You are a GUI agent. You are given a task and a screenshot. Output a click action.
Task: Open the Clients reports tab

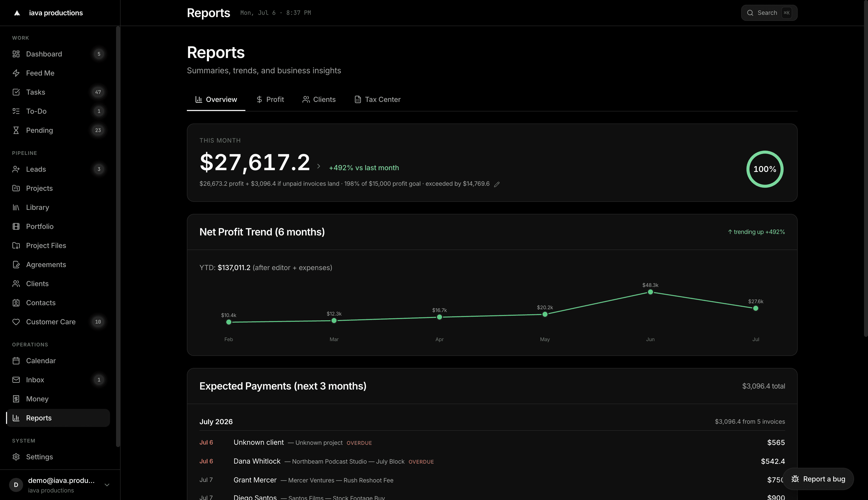click(x=319, y=100)
